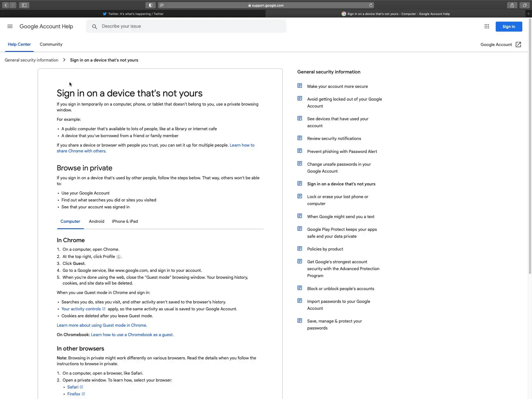
Task: Click the privacy shield icon
Action: coord(150,5)
